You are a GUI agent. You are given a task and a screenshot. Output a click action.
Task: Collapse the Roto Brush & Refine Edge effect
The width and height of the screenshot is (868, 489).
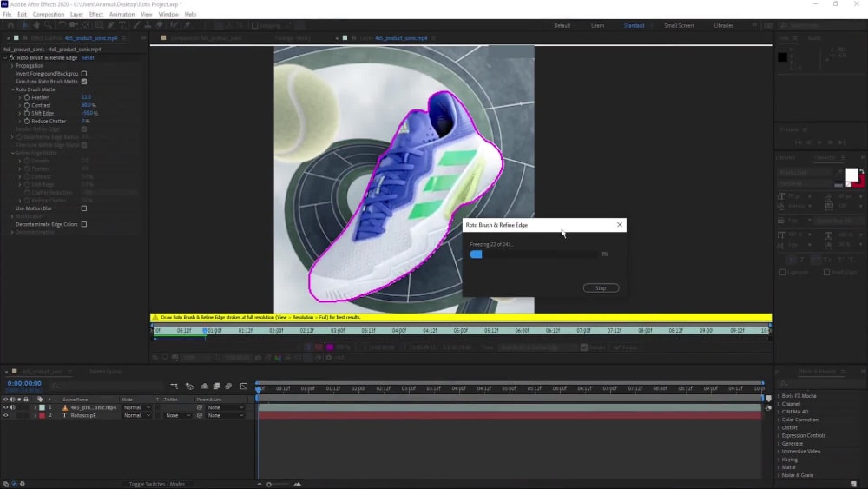[5, 57]
